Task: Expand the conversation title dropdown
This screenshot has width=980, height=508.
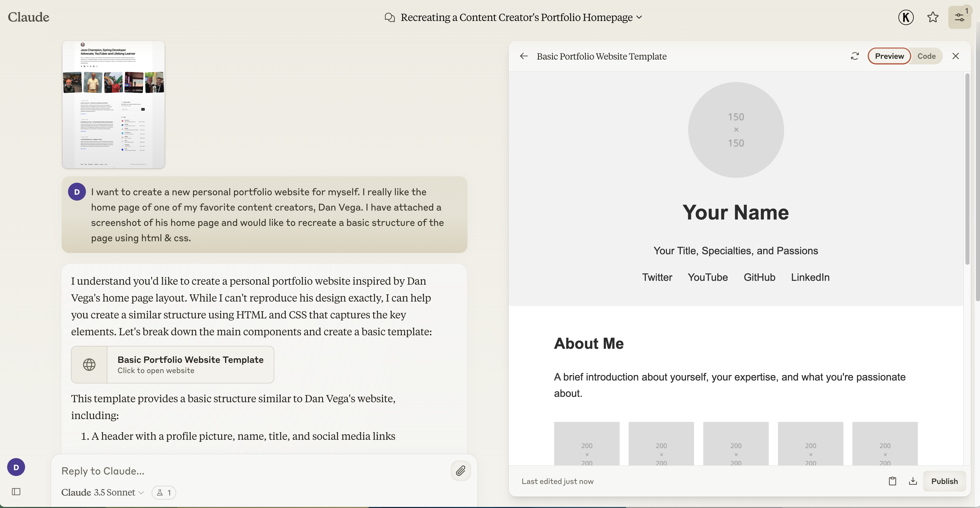Action: click(x=639, y=17)
